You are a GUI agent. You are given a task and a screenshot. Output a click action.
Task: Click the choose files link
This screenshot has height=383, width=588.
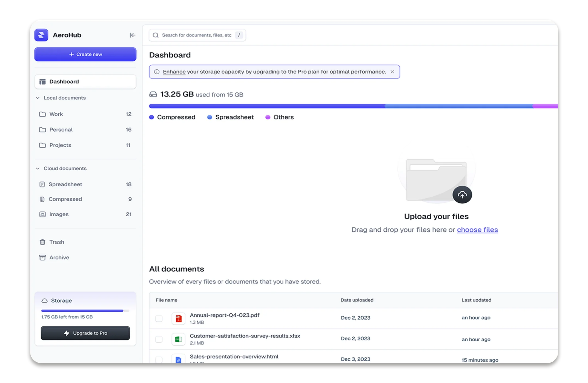(477, 230)
